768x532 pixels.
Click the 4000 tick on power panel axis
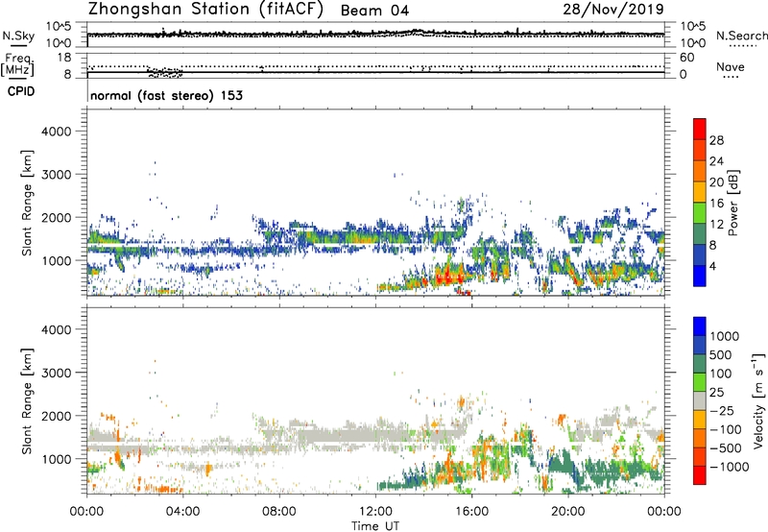(x=57, y=132)
